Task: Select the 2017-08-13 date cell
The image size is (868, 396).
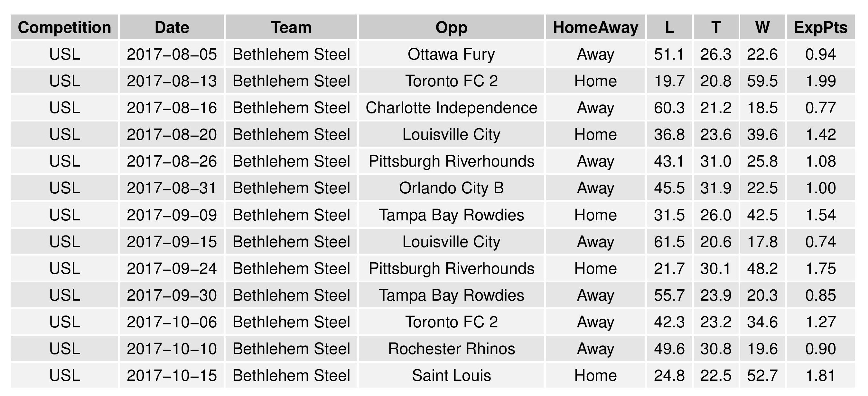Action: pos(172,81)
